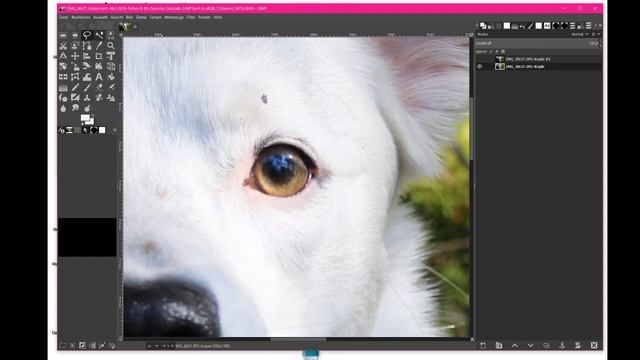Viewport: 640px width, 360px height.
Task: Click the foreground color swatch in toolbox
Action: pyautogui.click(x=84, y=118)
